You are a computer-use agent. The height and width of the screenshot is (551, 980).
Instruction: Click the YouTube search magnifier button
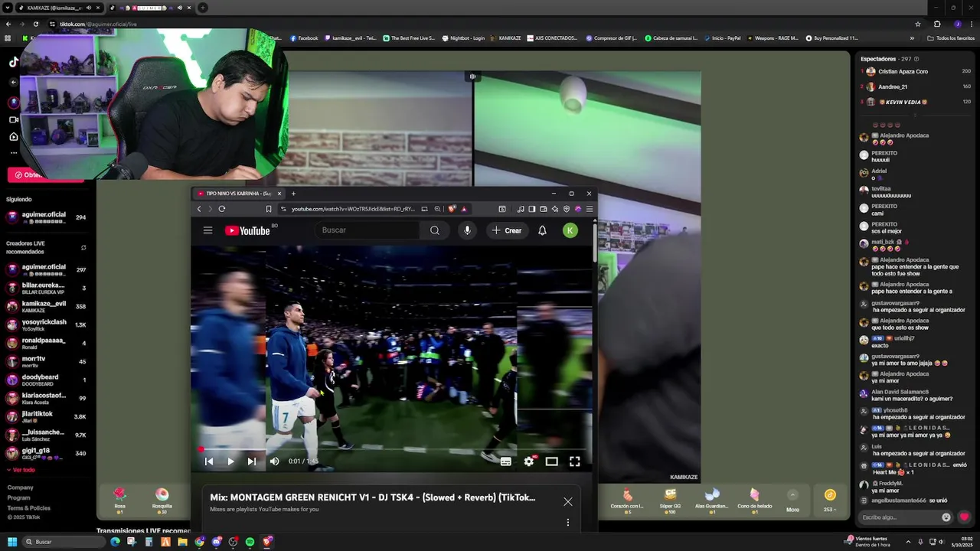tap(434, 230)
